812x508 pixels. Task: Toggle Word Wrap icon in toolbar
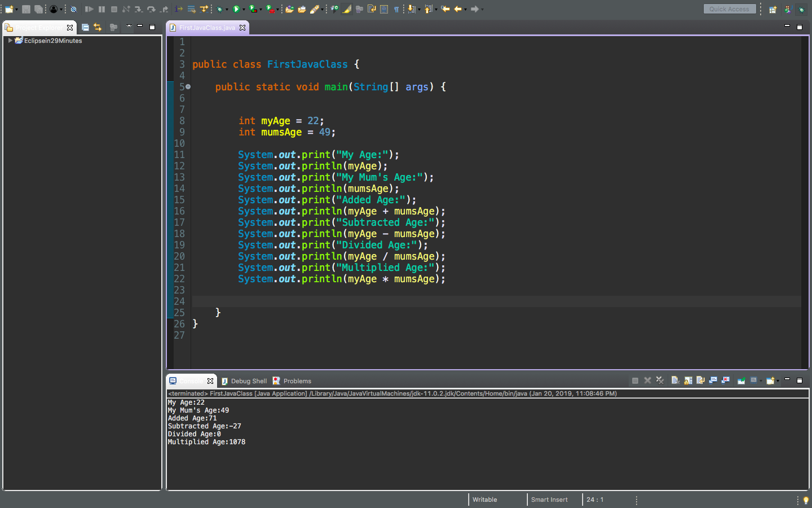372,9
